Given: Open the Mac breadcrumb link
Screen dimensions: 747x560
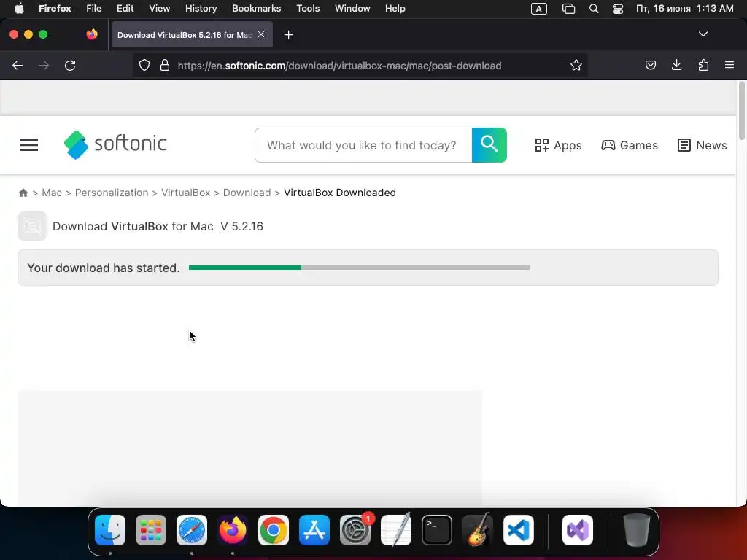Looking at the screenshot, I should pyautogui.click(x=52, y=192).
